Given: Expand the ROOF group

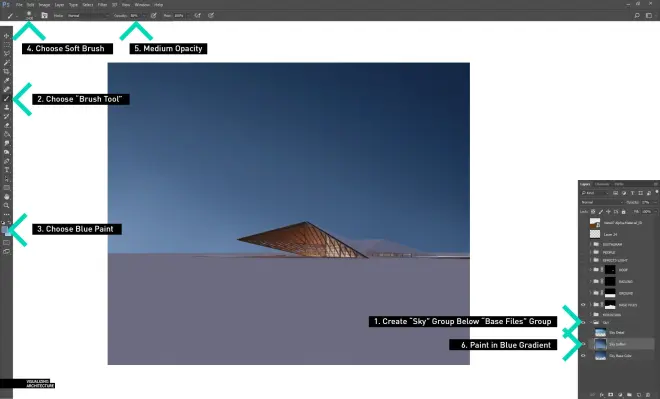Looking at the screenshot, I should 591,270.
